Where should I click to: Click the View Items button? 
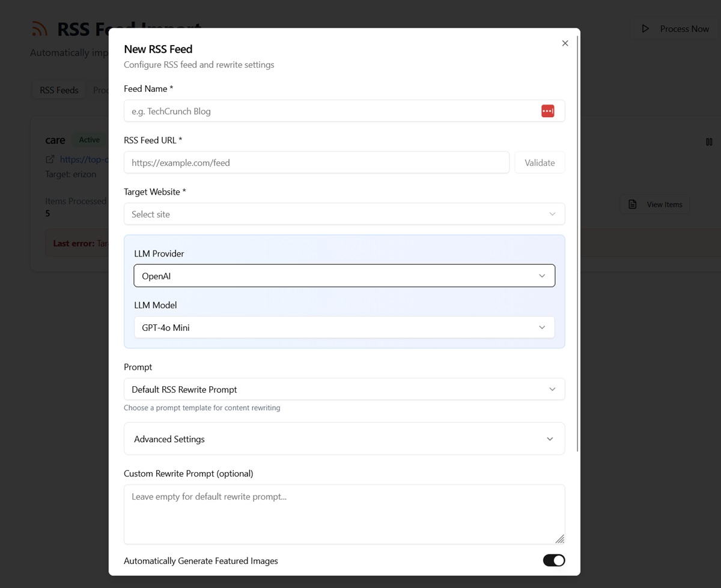(x=654, y=204)
